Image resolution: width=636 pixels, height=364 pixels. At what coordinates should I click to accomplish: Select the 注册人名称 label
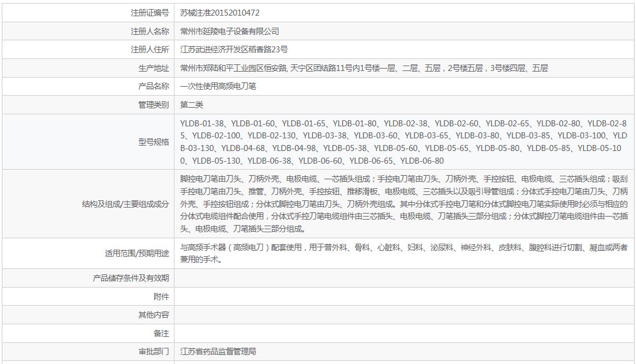[150, 31]
